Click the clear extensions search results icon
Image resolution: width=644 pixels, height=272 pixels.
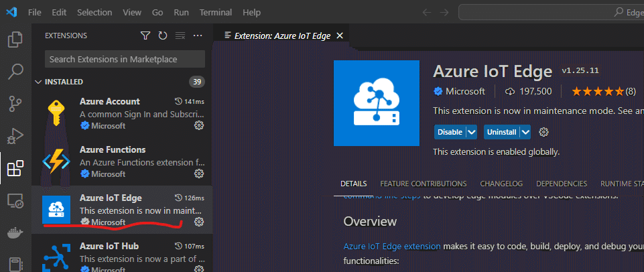pos(180,36)
